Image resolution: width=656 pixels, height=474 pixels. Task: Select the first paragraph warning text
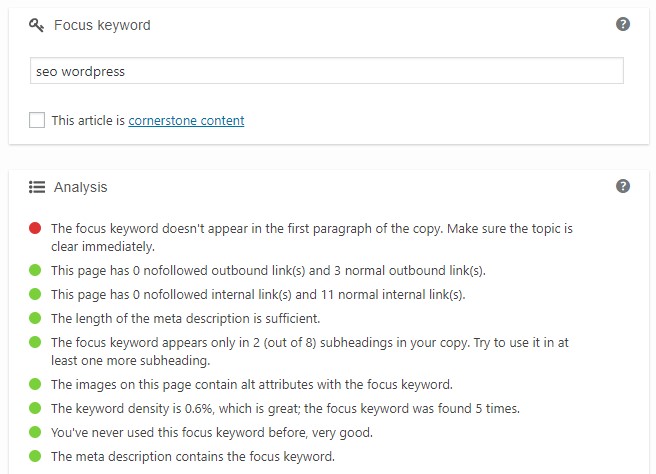click(312, 237)
